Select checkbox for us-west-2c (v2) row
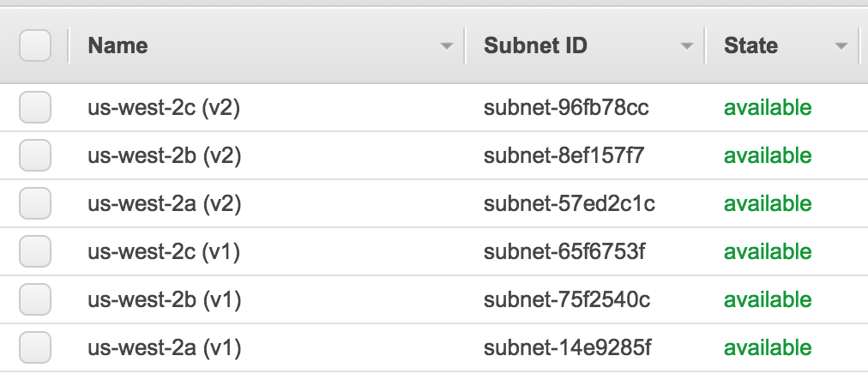The width and height of the screenshot is (868, 374). coord(35,108)
